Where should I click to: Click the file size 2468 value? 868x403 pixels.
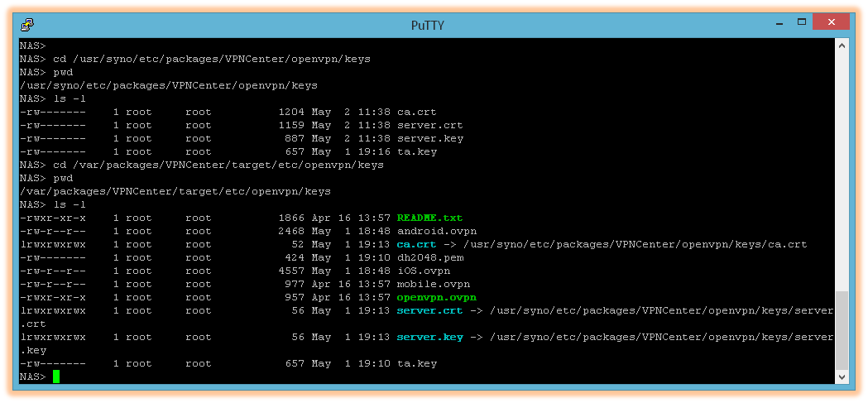click(291, 231)
